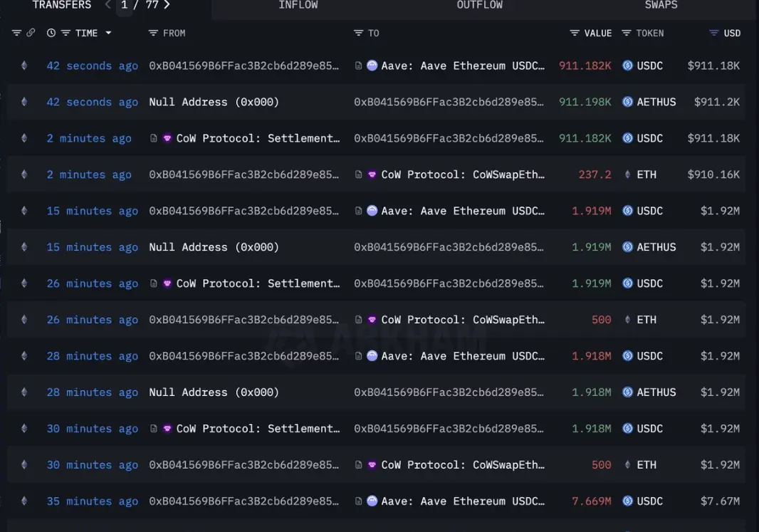The height and width of the screenshot is (532, 759).
Task: Click contract icon before Aave in 7.669M row
Action: click(x=358, y=501)
